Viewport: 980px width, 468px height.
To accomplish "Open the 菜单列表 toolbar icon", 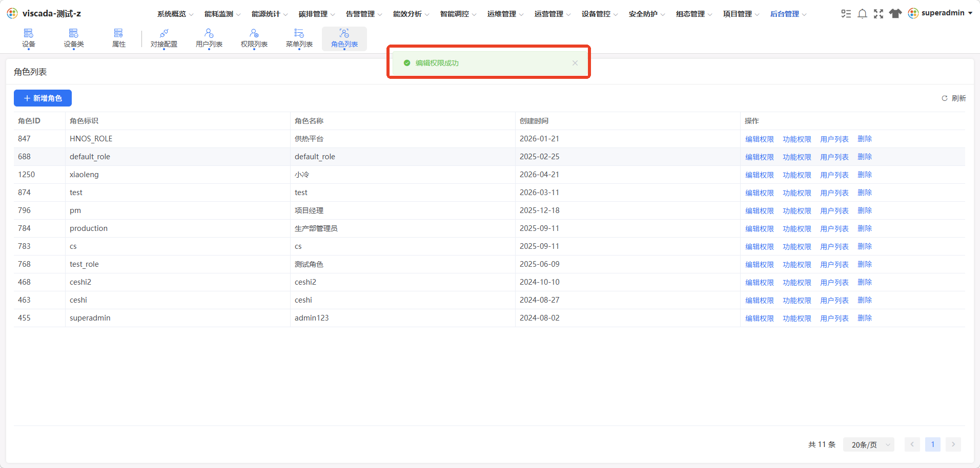I will pos(299,38).
